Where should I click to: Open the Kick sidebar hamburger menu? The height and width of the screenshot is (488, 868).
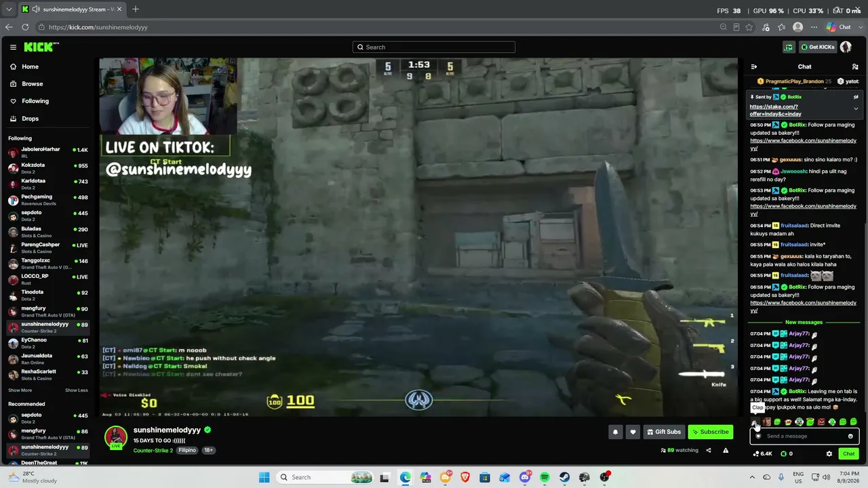13,47
